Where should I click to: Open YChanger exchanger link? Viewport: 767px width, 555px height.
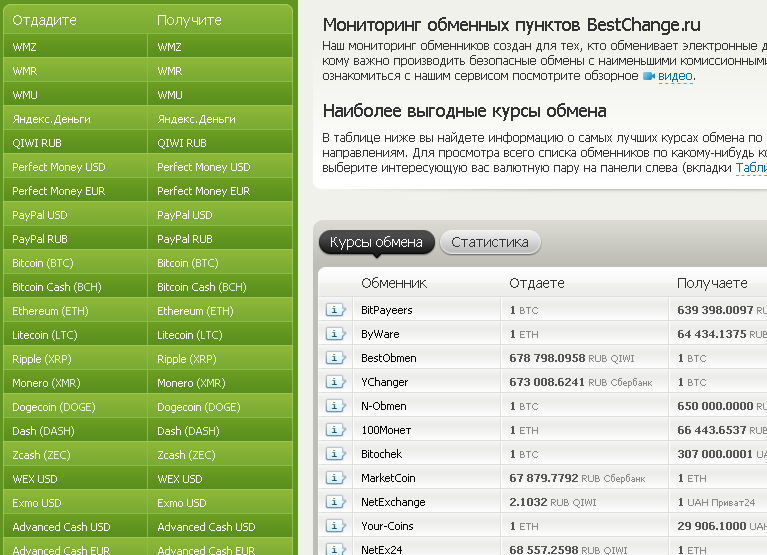point(384,382)
